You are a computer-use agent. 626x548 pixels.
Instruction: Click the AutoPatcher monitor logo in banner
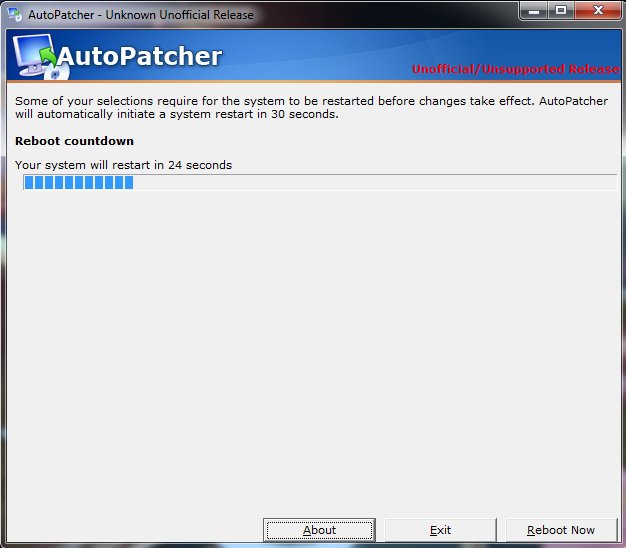[x=40, y=57]
